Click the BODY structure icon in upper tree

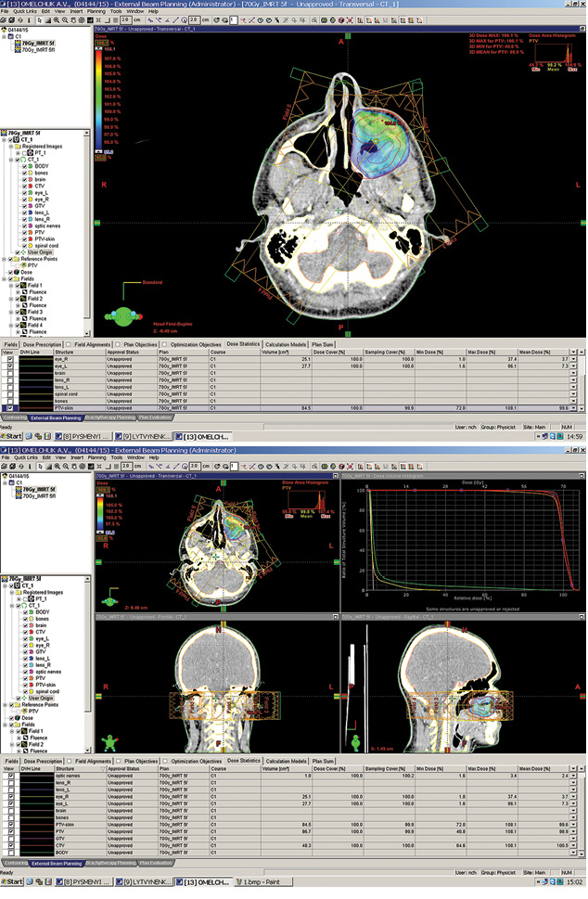31,166
